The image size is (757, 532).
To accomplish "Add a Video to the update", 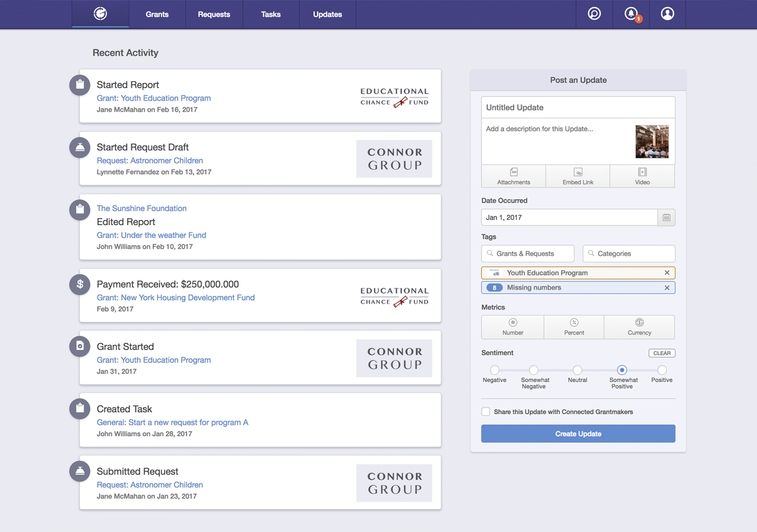I will [642, 176].
